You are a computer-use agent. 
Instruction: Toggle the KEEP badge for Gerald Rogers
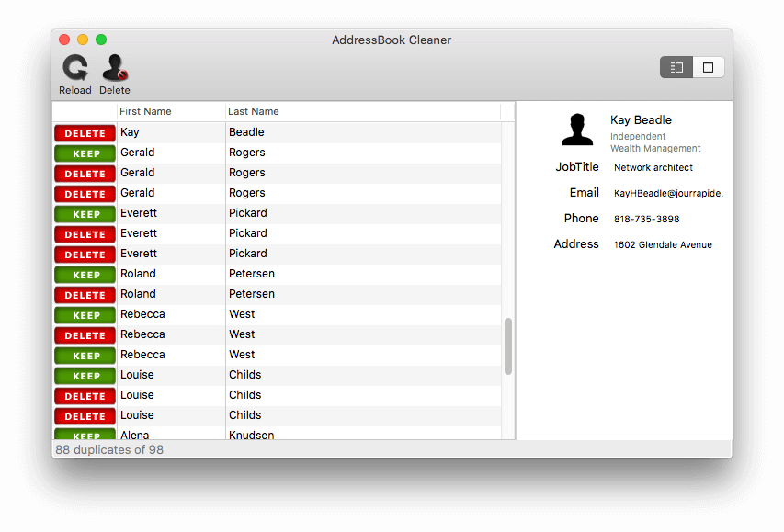coord(85,153)
